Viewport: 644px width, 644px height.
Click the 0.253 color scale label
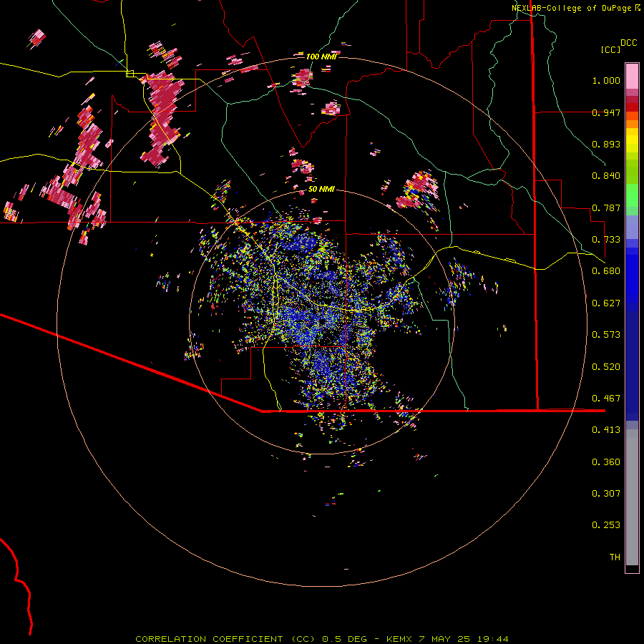(606, 525)
